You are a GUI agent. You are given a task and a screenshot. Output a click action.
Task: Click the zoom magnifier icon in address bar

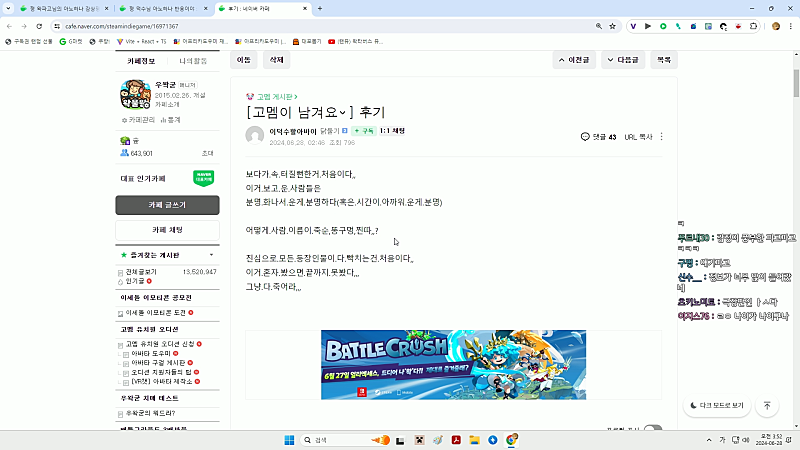point(598,26)
